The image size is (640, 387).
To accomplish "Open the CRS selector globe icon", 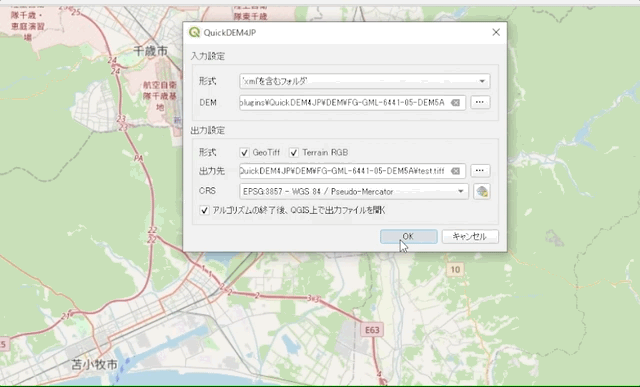I will pyautogui.click(x=482, y=191).
